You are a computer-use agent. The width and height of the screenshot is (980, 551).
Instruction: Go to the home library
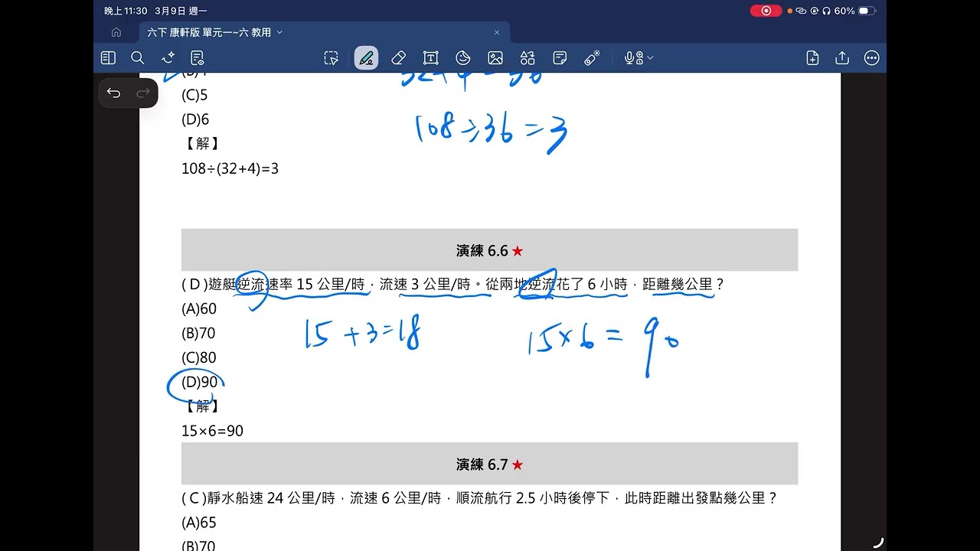pyautogui.click(x=116, y=32)
